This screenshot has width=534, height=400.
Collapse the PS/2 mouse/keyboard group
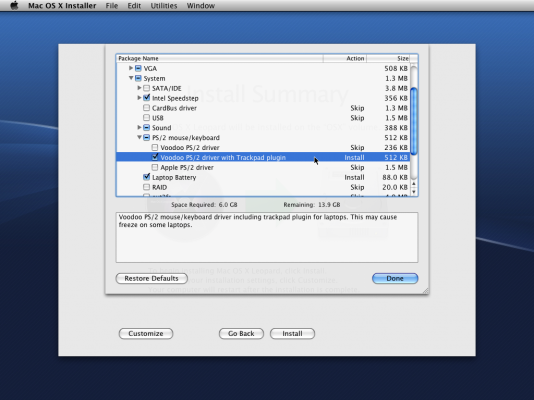coord(139,137)
